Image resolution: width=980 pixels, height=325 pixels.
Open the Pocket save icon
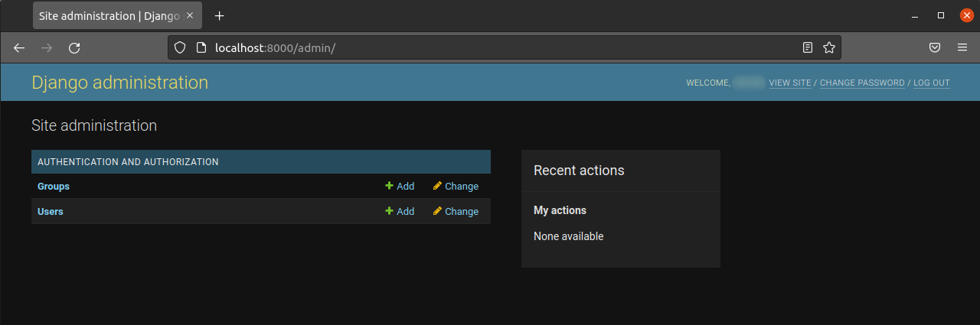coord(935,47)
